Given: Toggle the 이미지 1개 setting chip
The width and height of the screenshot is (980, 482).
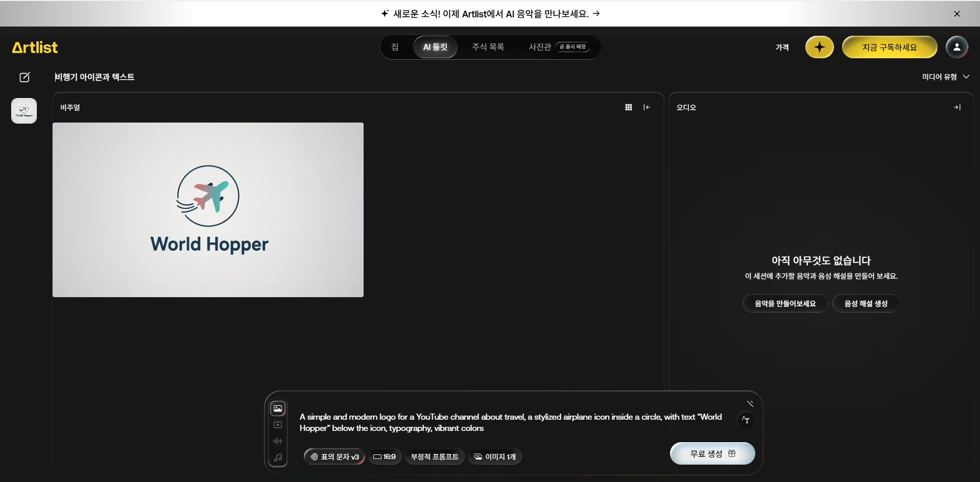Looking at the screenshot, I should click(x=494, y=456).
